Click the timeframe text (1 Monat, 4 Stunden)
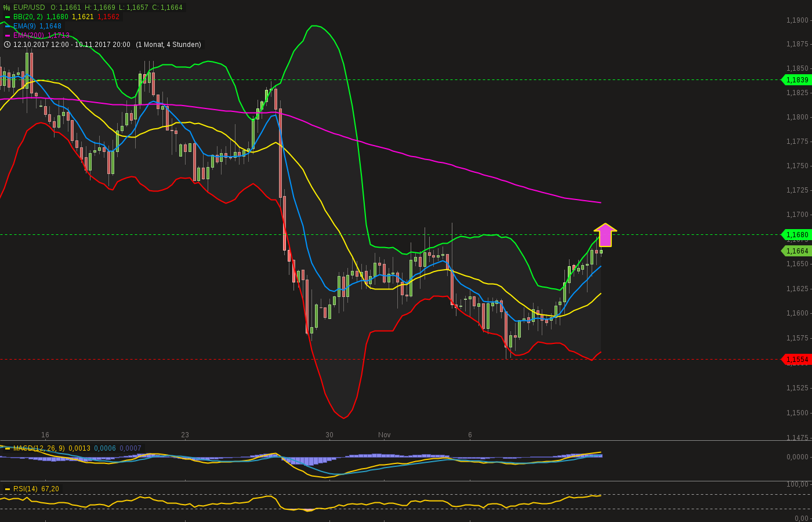The width and height of the screenshot is (812, 522). coord(168,45)
